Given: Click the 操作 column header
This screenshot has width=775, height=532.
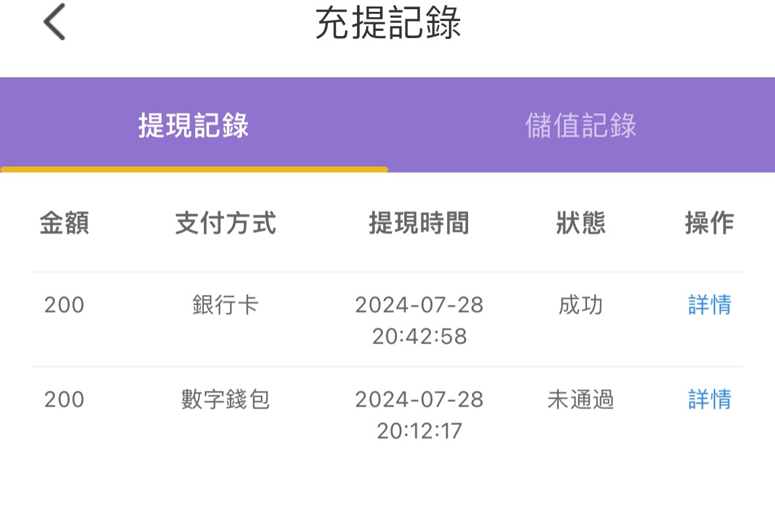Looking at the screenshot, I should (x=709, y=224).
